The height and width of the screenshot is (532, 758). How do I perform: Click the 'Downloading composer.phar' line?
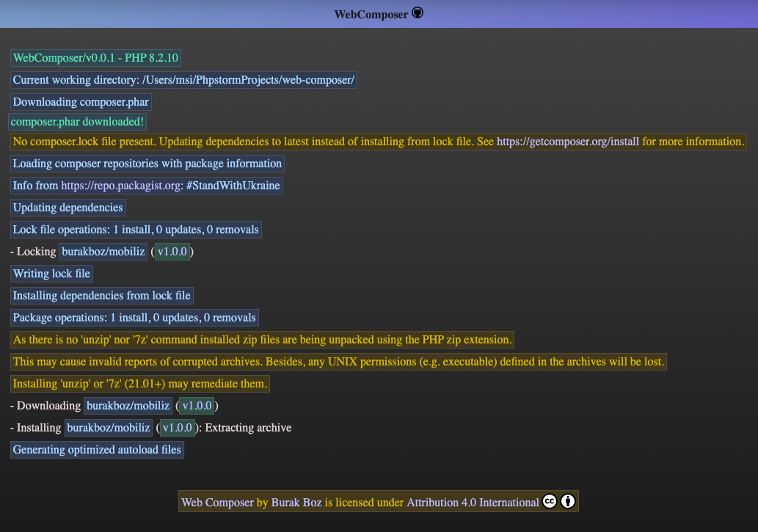[81, 102]
